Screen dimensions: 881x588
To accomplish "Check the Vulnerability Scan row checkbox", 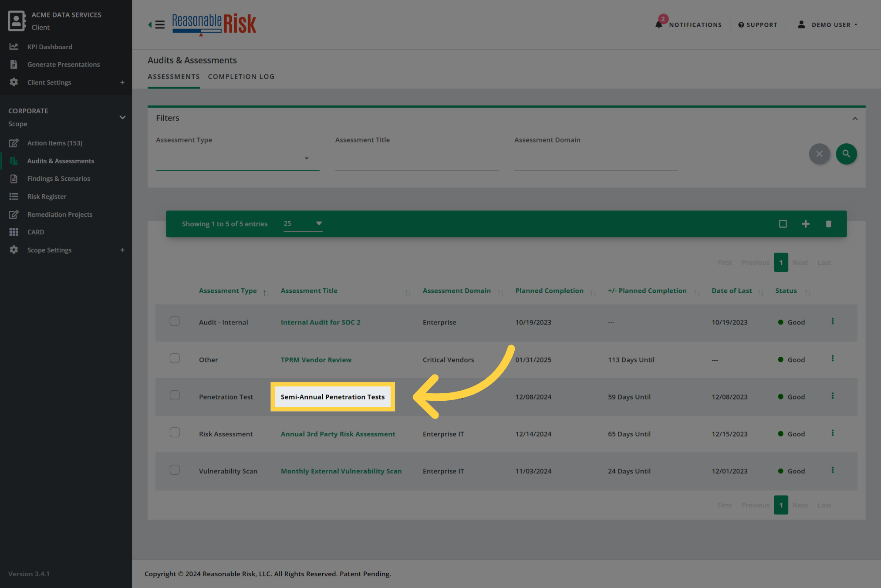I will click(175, 470).
